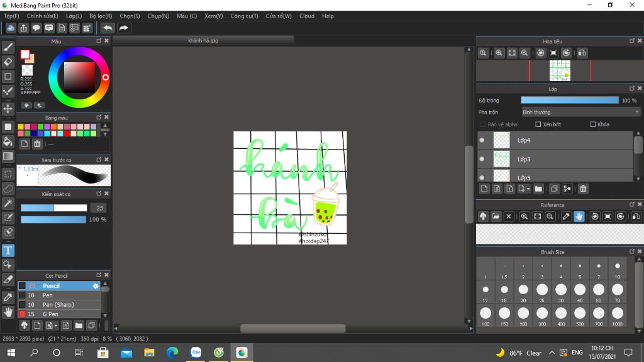Screen dimensions: 644x362
Task: Select the Bucket fill tool
Action: coord(8,141)
